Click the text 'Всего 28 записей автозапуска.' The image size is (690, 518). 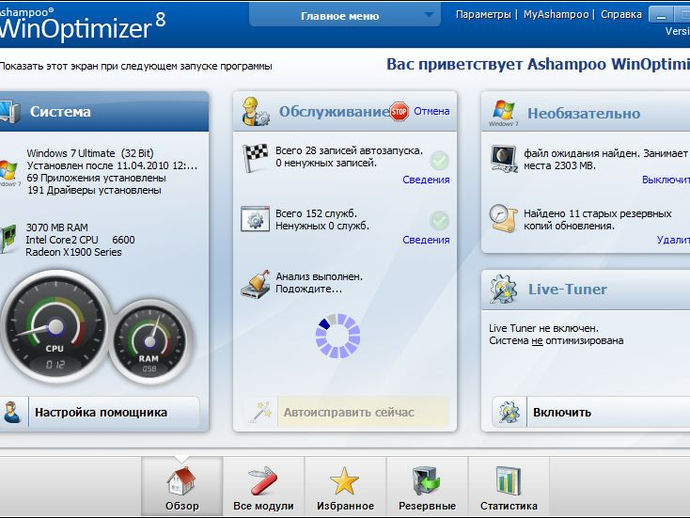(349, 151)
